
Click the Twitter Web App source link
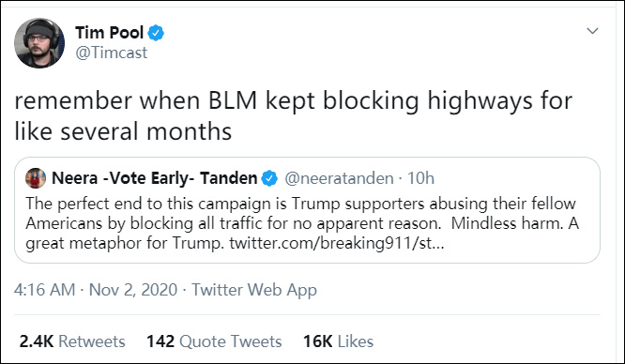click(254, 290)
